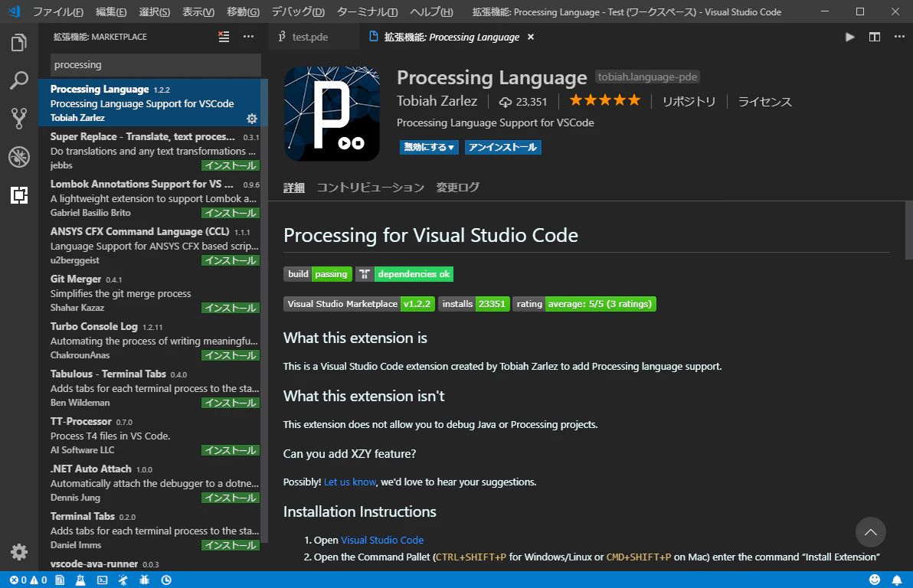The image size is (913, 588).
Task: Click the terminal icon in status bar
Action: tap(102, 580)
